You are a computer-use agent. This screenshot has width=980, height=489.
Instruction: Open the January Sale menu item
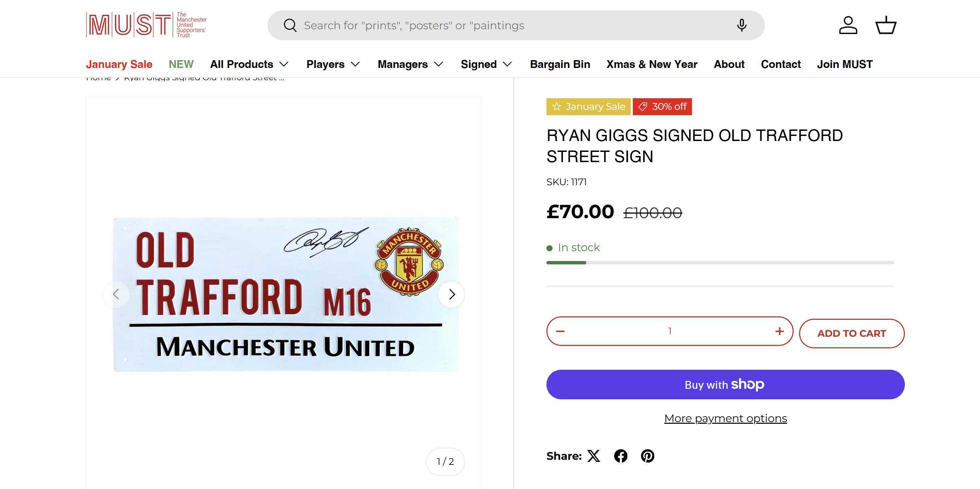click(x=119, y=64)
